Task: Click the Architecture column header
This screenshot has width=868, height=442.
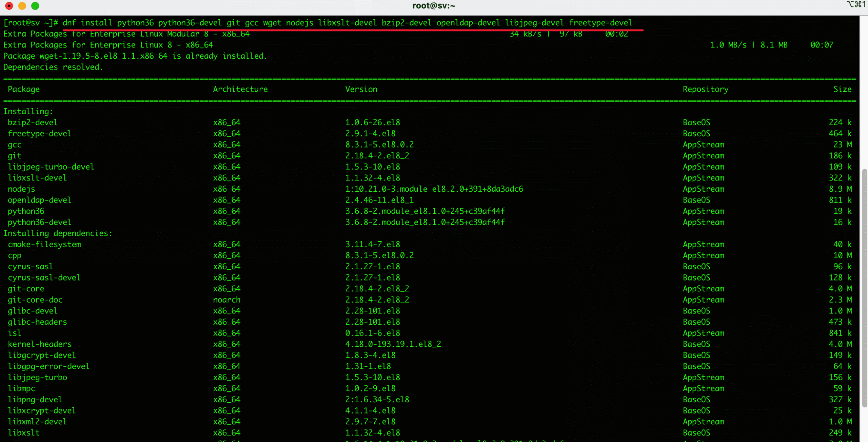Action: [x=240, y=89]
